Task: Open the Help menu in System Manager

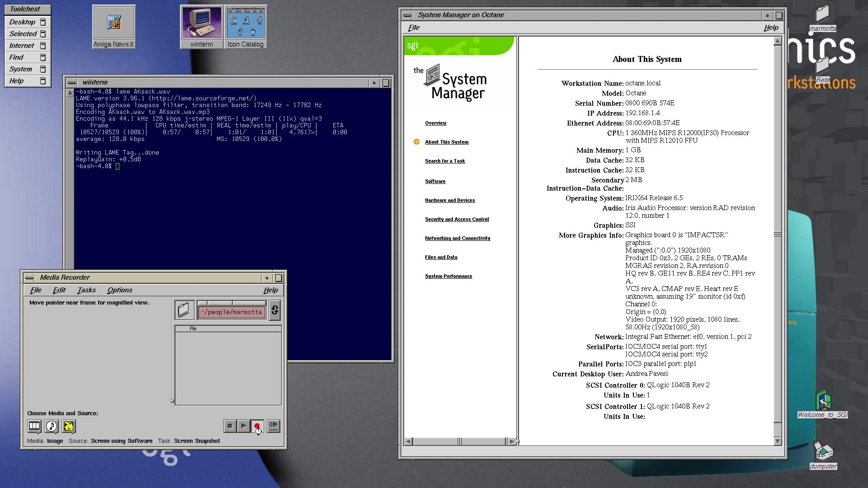Action: pos(771,28)
